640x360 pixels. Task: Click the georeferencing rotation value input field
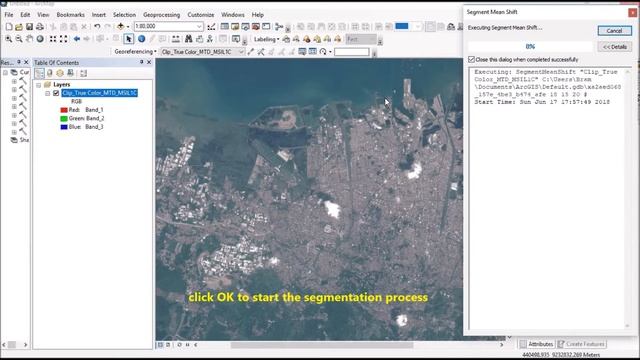coord(351,52)
